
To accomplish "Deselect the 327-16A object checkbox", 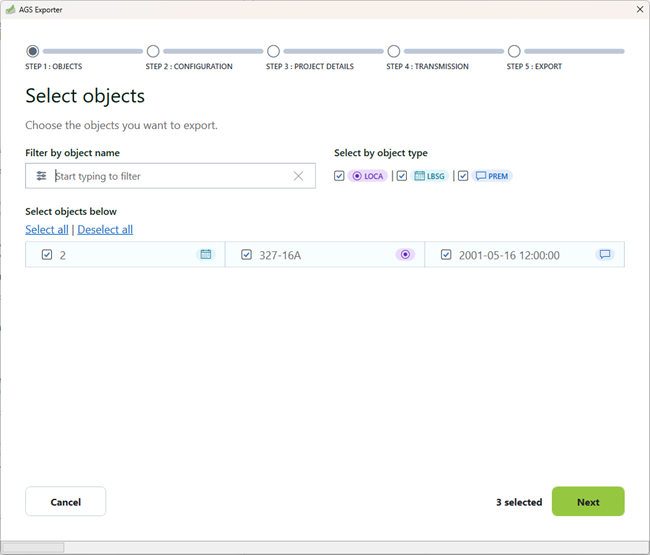I will click(247, 255).
